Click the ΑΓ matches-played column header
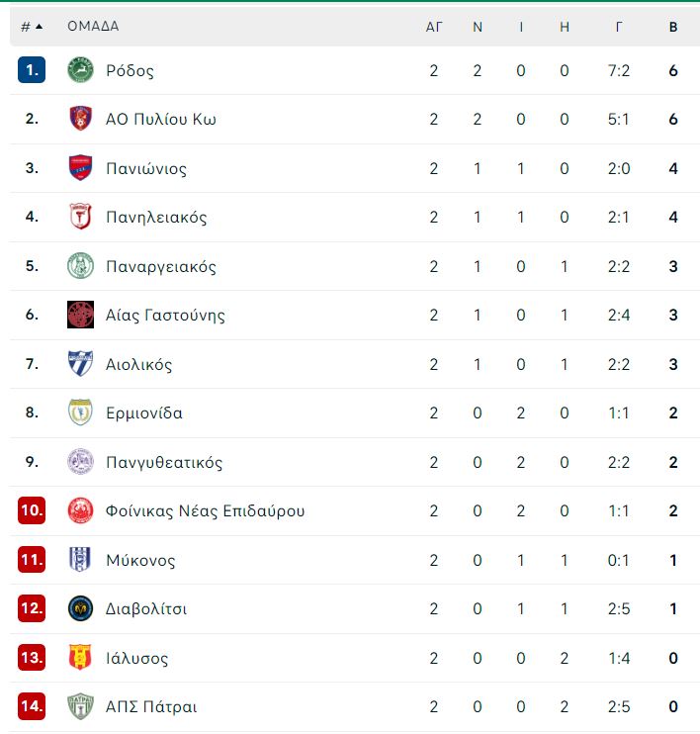The height and width of the screenshot is (734, 700). [434, 27]
